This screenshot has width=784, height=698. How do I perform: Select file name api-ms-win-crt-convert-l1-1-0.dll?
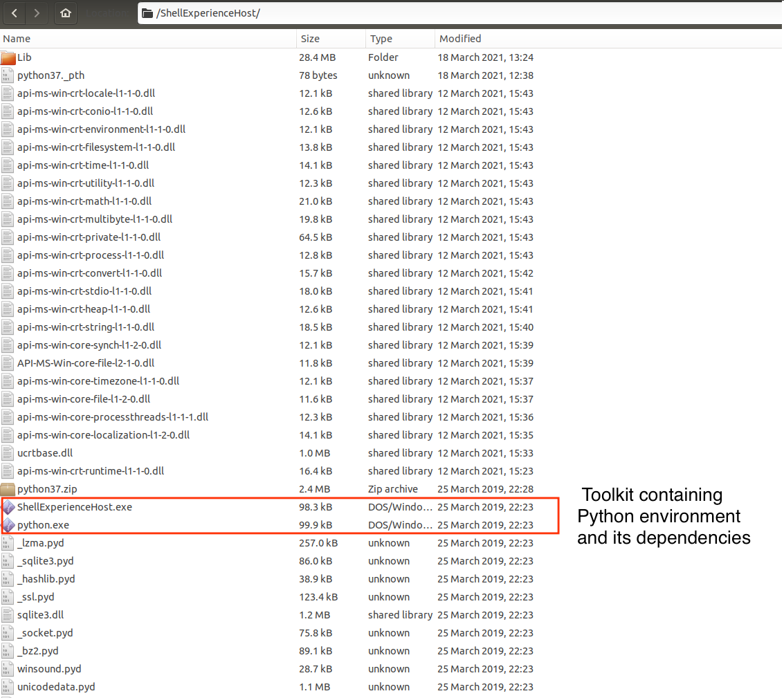coord(89,273)
